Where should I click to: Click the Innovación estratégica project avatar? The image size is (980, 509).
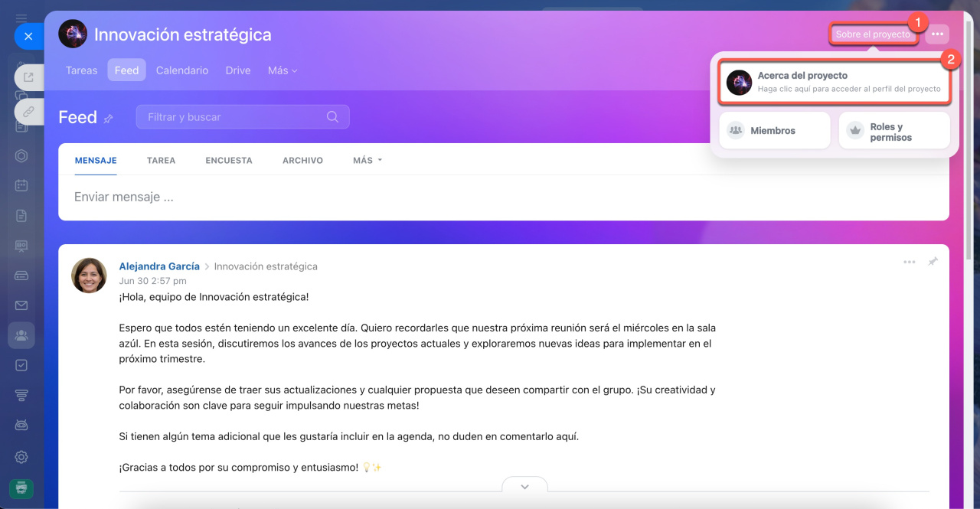click(73, 34)
